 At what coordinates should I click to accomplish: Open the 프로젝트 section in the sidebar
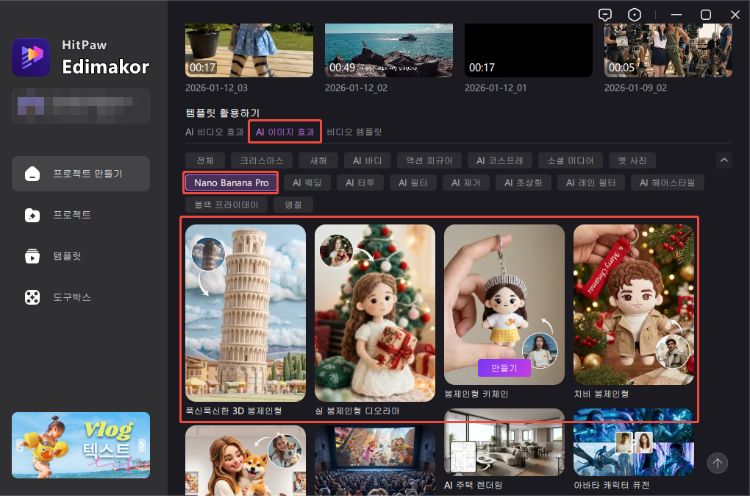pos(81,215)
